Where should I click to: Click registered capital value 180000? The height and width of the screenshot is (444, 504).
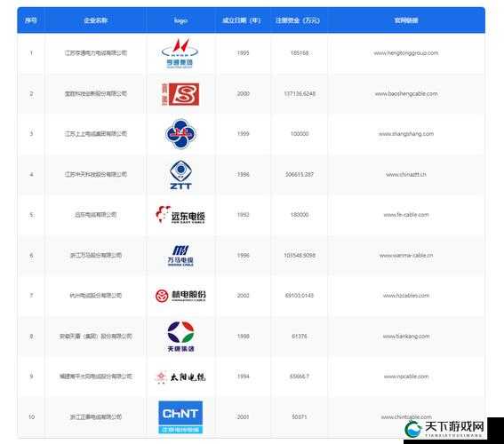[x=300, y=215]
